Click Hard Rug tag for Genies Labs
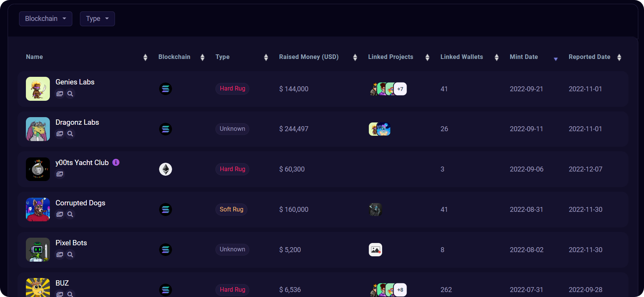Image resolution: width=644 pixels, height=297 pixels. [232, 89]
